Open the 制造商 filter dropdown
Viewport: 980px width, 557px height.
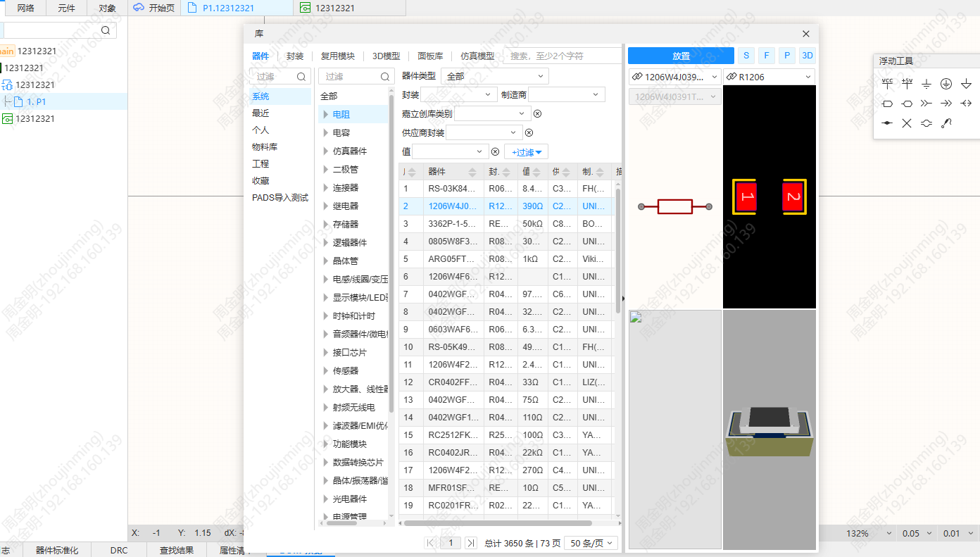pos(566,94)
